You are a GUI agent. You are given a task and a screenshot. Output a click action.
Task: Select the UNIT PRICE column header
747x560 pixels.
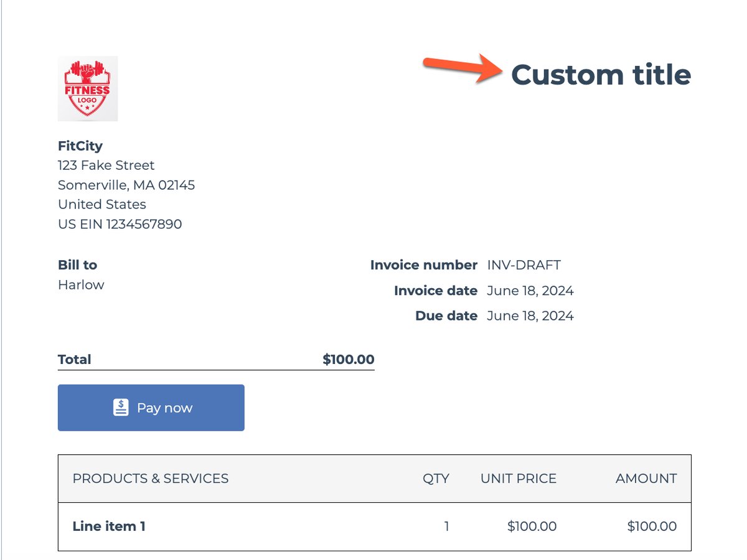pos(519,478)
